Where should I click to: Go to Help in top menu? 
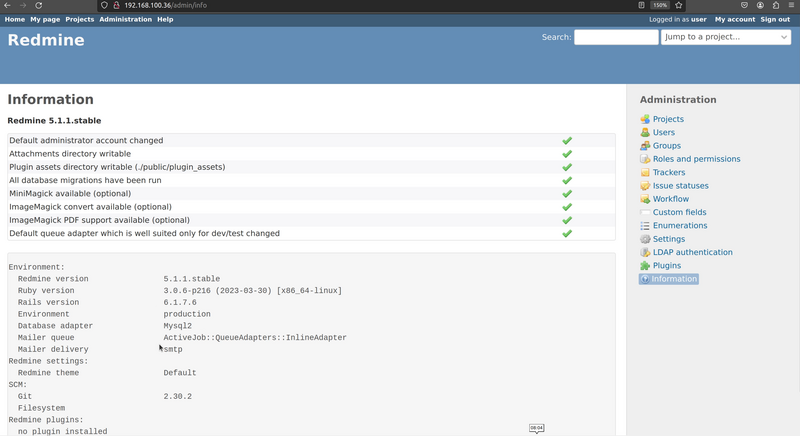click(x=165, y=19)
